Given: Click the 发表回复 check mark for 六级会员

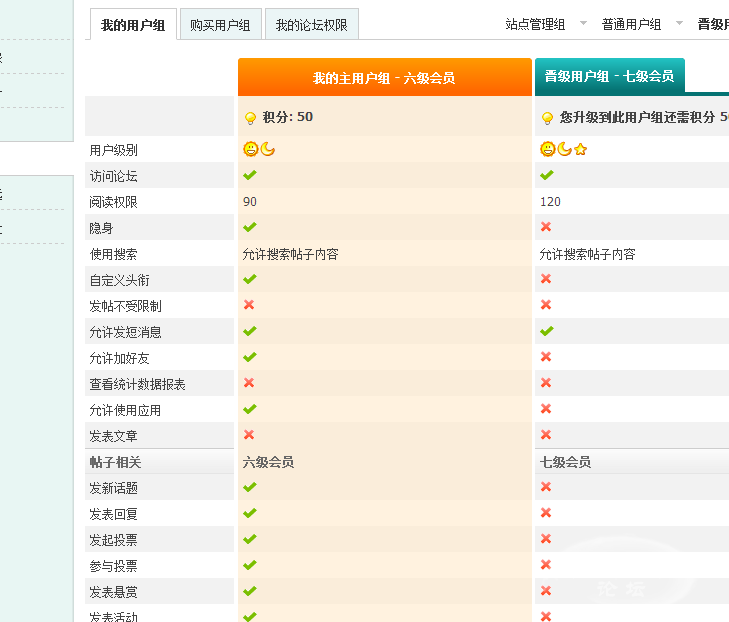Looking at the screenshot, I should [250, 513].
